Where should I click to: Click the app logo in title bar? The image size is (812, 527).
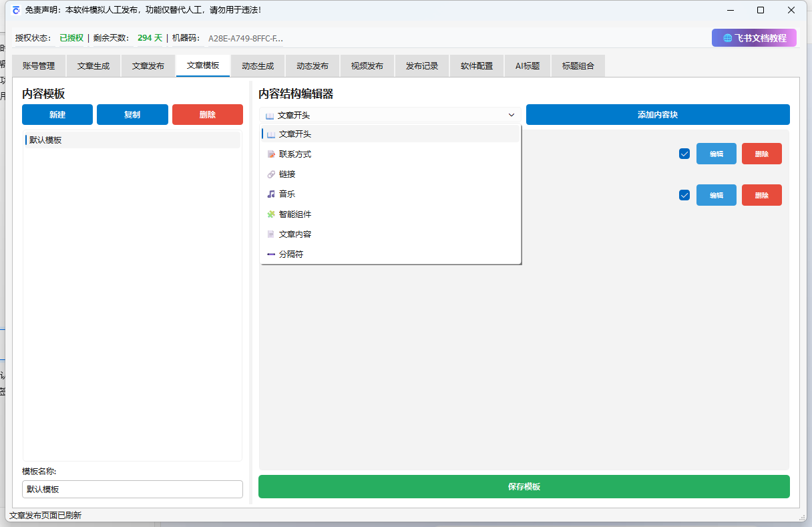16,10
